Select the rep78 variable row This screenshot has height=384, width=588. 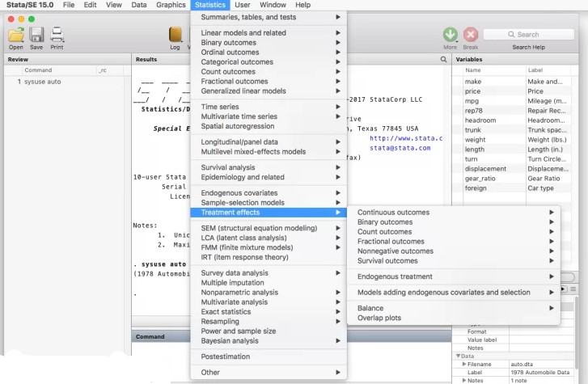tap(512, 111)
